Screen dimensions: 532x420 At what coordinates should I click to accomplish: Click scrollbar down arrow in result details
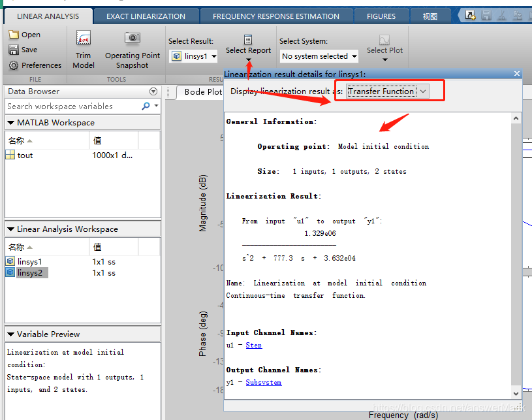(x=516, y=393)
